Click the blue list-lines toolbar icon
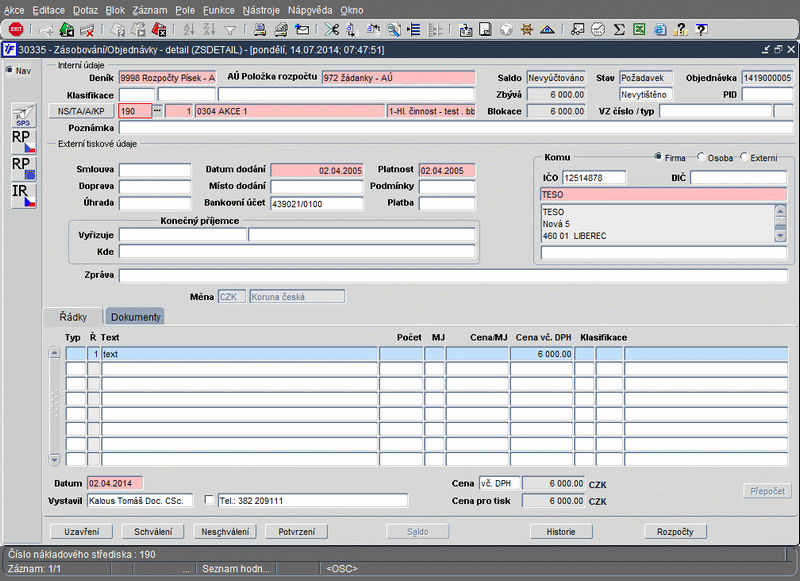800x581 pixels. tap(414, 30)
